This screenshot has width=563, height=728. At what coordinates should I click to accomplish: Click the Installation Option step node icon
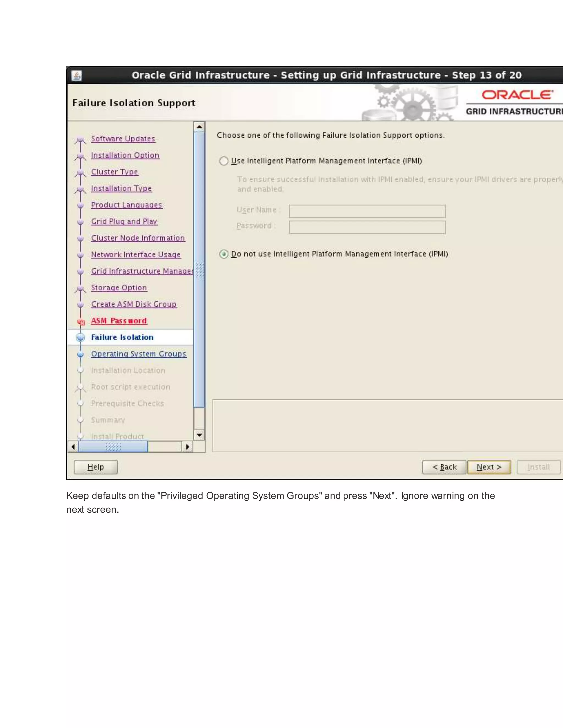click(80, 157)
